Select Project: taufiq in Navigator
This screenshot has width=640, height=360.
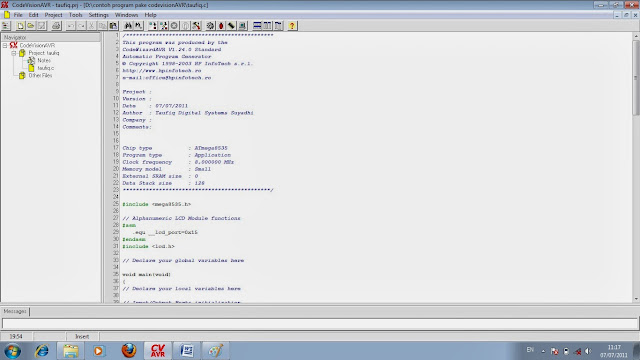coord(44,53)
